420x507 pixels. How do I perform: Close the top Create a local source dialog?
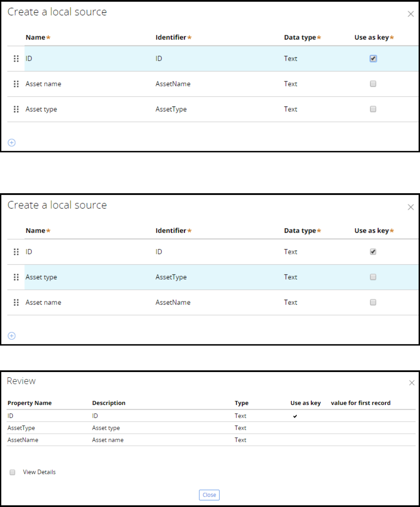pos(411,14)
